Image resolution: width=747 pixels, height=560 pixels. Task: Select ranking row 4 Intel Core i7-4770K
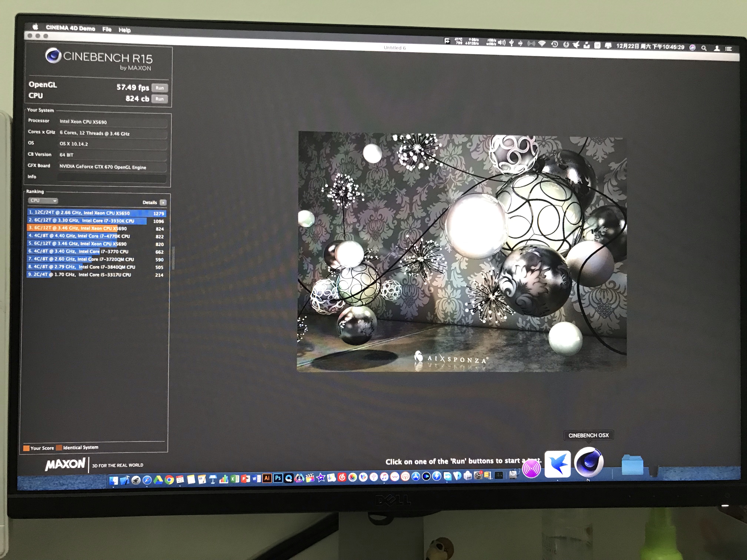coord(97,236)
